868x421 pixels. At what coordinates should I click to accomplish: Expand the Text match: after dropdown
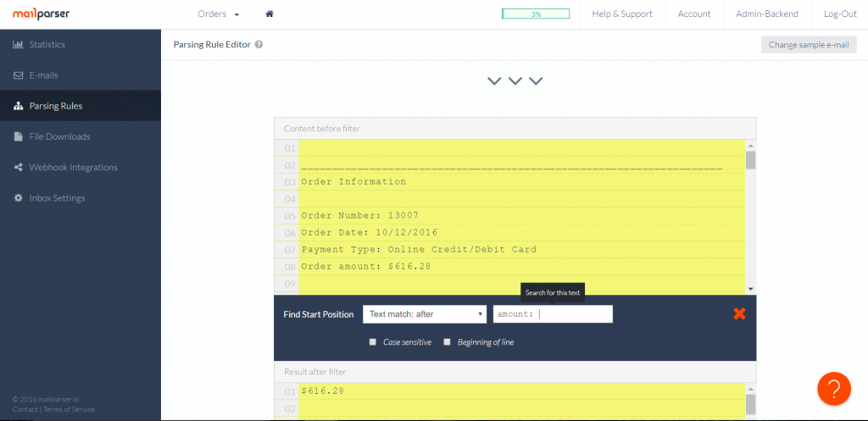tap(425, 314)
